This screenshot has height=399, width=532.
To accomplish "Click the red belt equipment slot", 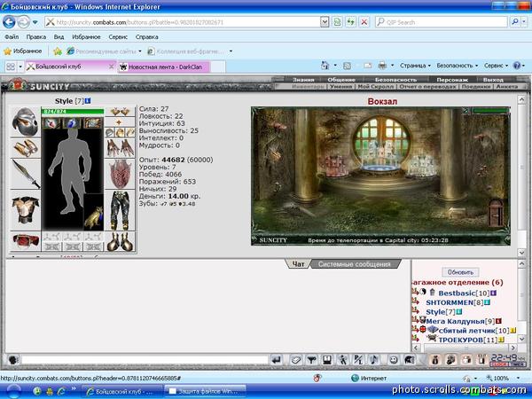I will click(26, 241).
